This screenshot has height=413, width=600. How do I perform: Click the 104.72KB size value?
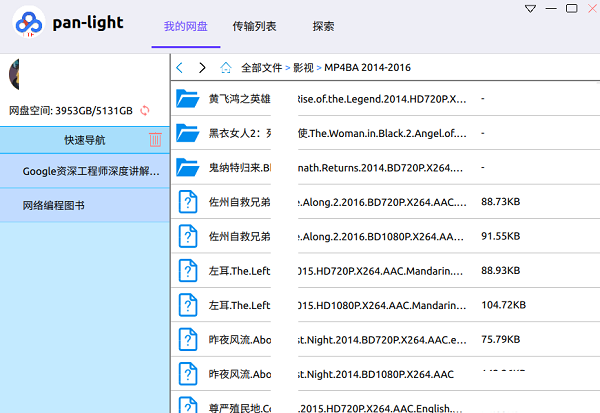pos(504,305)
